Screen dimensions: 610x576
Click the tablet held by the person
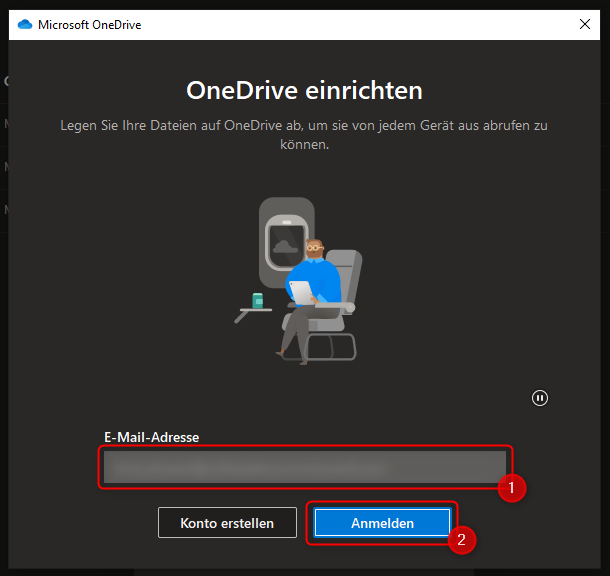point(301,291)
